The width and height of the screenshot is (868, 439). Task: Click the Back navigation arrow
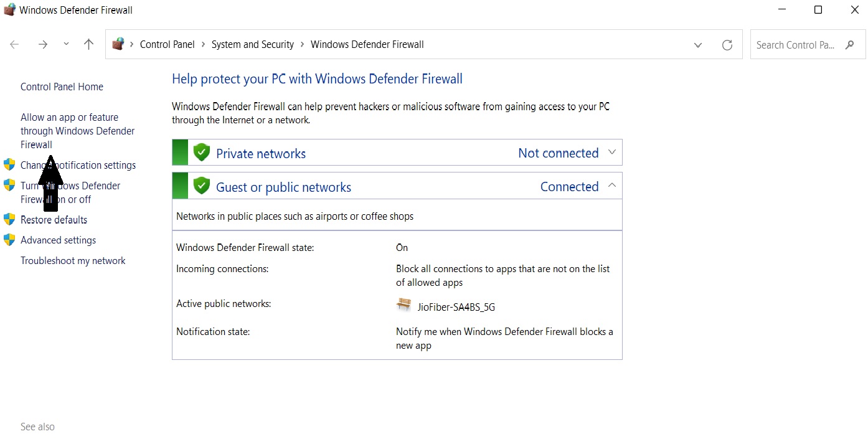point(14,45)
